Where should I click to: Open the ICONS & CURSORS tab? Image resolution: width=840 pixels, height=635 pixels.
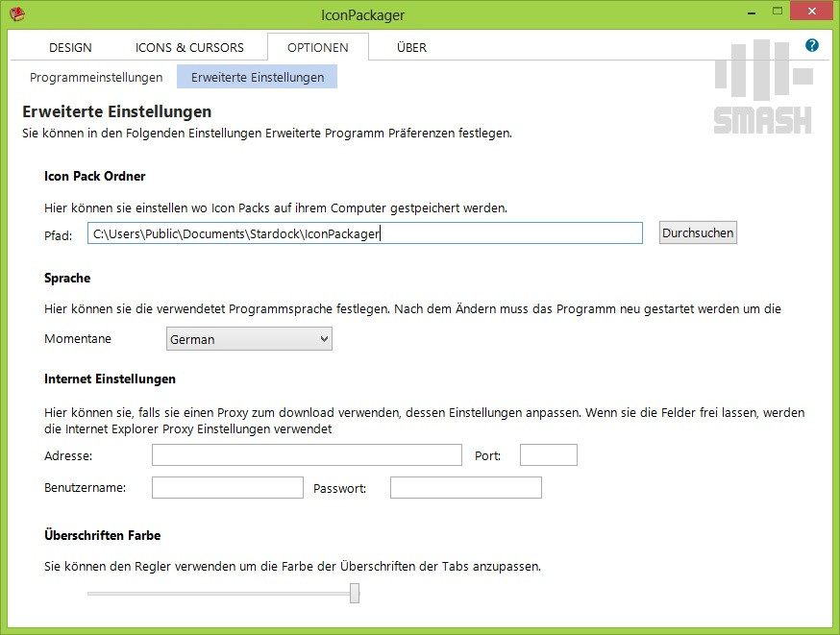pyautogui.click(x=189, y=48)
